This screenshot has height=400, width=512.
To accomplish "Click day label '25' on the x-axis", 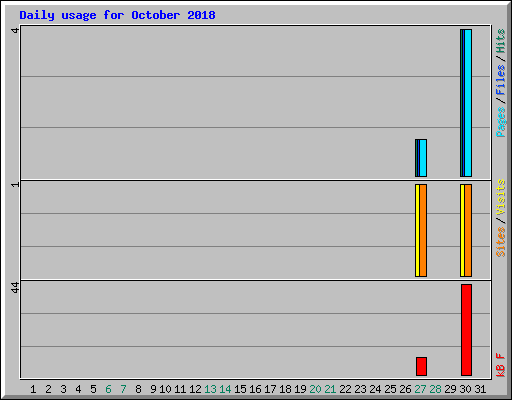I will 390,389.
